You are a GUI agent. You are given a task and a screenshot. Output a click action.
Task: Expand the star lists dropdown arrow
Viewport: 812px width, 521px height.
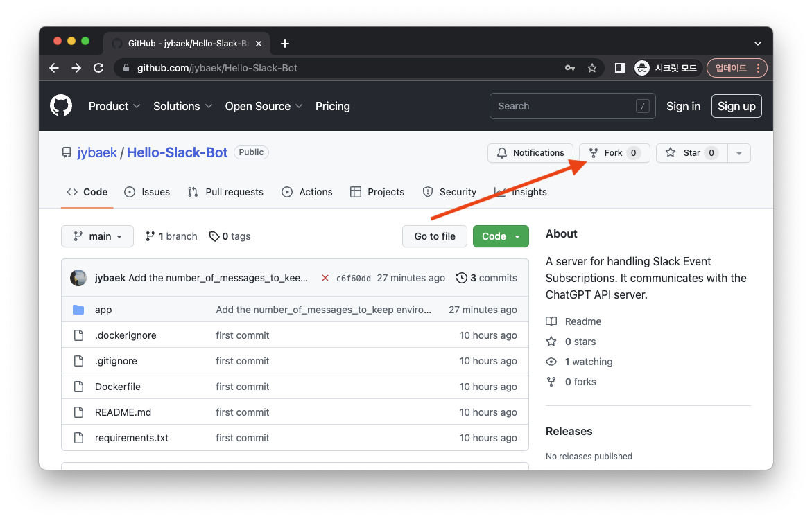click(x=739, y=152)
